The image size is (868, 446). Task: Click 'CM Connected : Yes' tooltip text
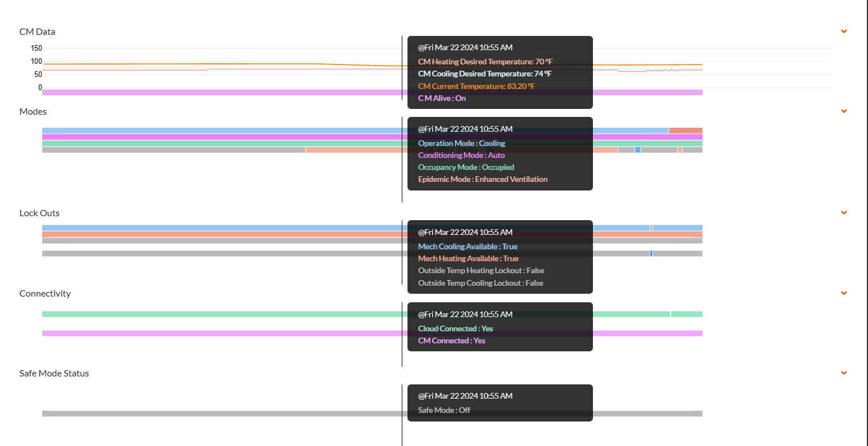(452, 340)
